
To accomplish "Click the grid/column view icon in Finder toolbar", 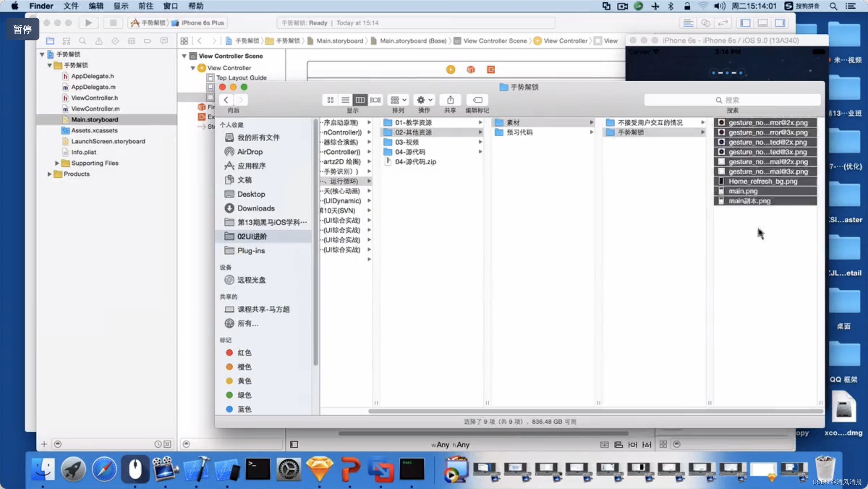I will click(361, 99).
